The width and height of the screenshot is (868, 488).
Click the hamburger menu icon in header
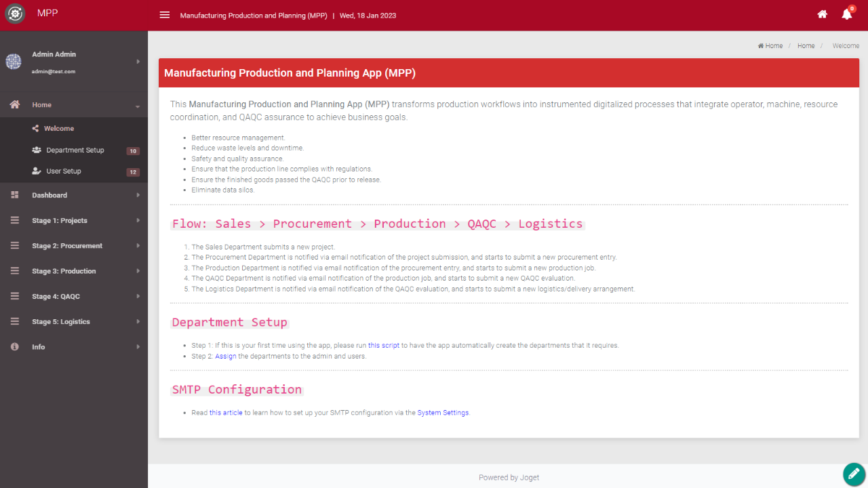click(x=164, y=15)
